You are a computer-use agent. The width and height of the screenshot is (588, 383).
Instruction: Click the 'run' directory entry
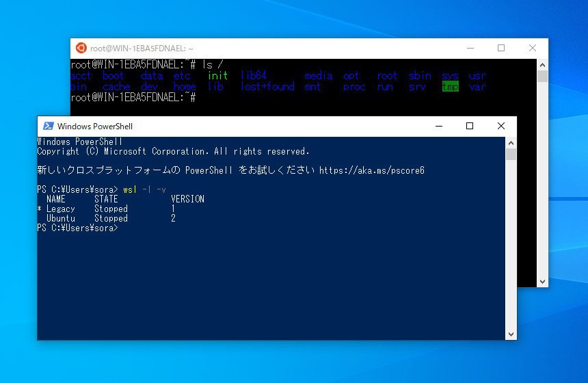385,87
